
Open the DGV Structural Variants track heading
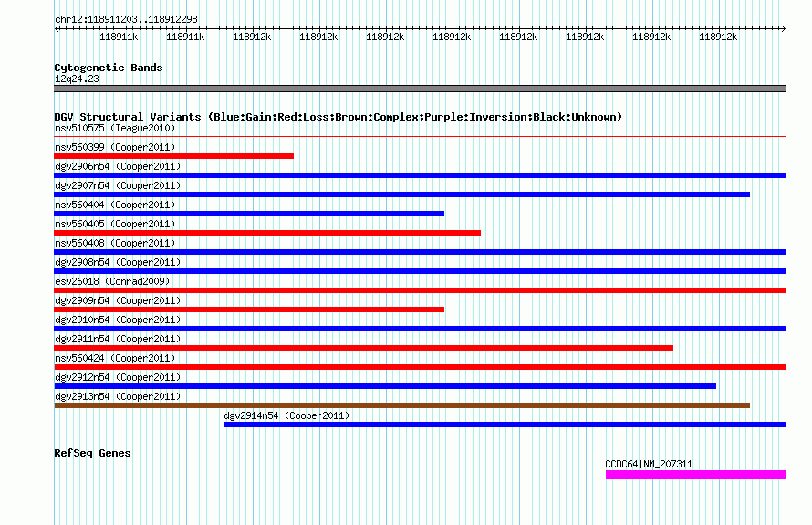tap(338, 117)
